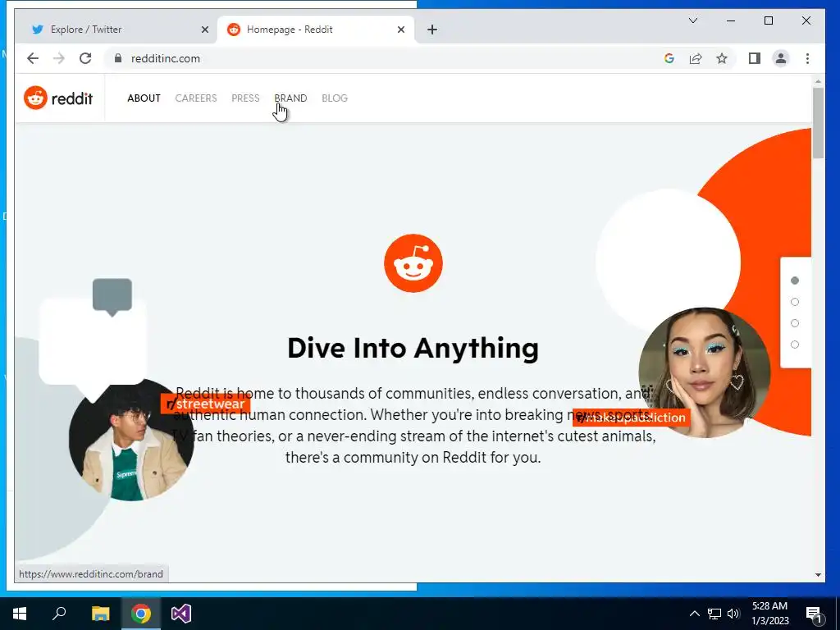Show hidden system tray icons
Viewport: 840px width, 630px height.
pyautogui.click(x=694, y=614)
